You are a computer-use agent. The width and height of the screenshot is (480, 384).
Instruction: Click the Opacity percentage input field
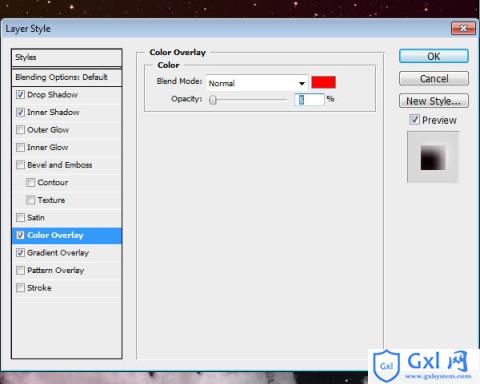310,99
